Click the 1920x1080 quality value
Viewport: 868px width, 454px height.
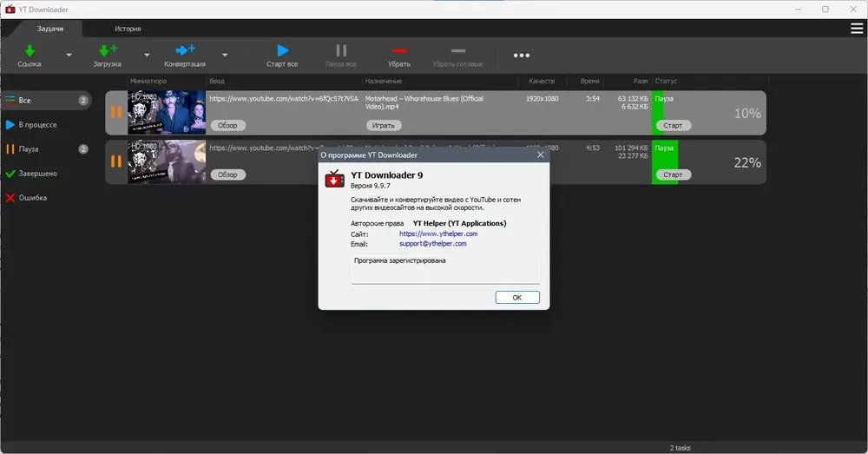542,99
